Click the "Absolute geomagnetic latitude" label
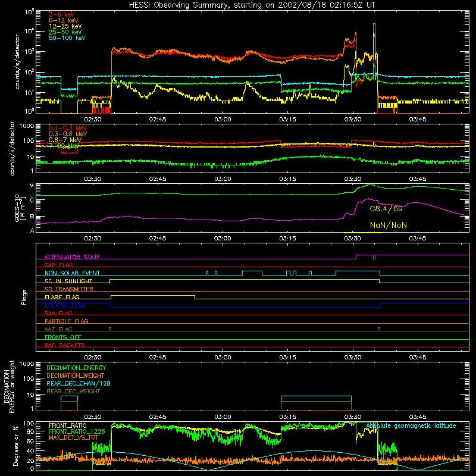Screen dimensions: 476x476 411,425
